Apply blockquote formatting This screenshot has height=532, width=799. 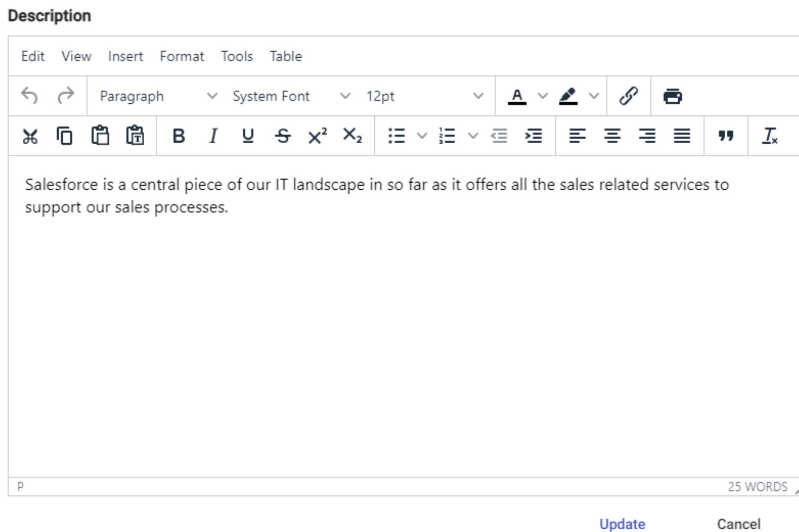tap(726, 136)
